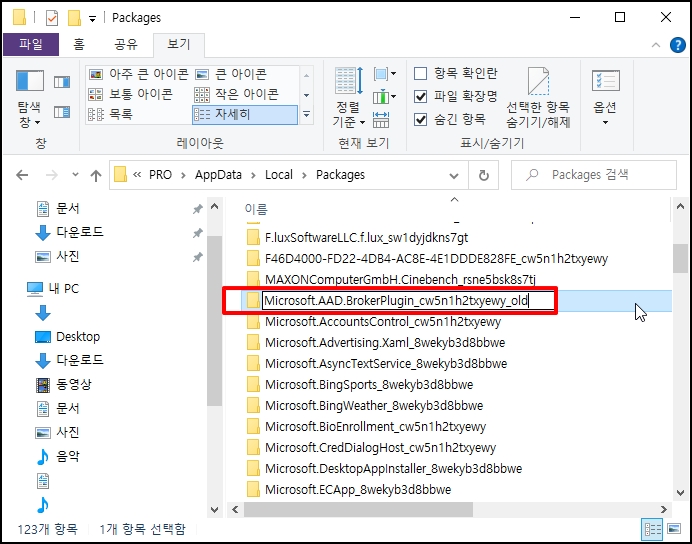Choose List (목록) layout
The width and height of the screenshot is (692, 544).
click(x=110, y=114)
